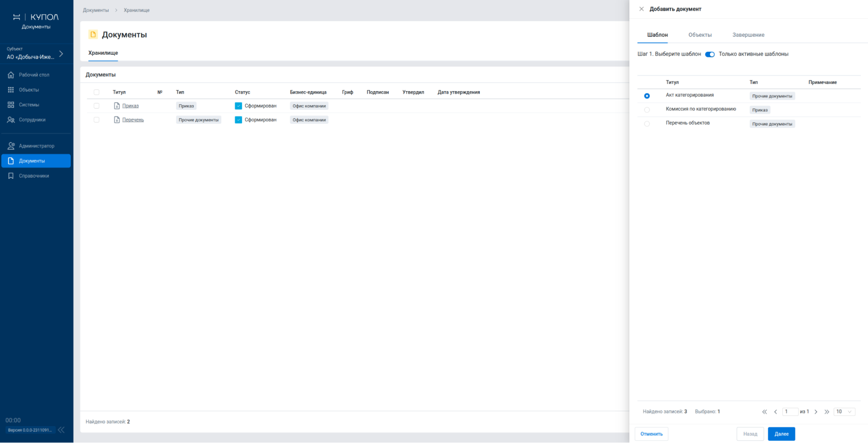Click the yellow Документы page header icon

[x=93, y=34]
